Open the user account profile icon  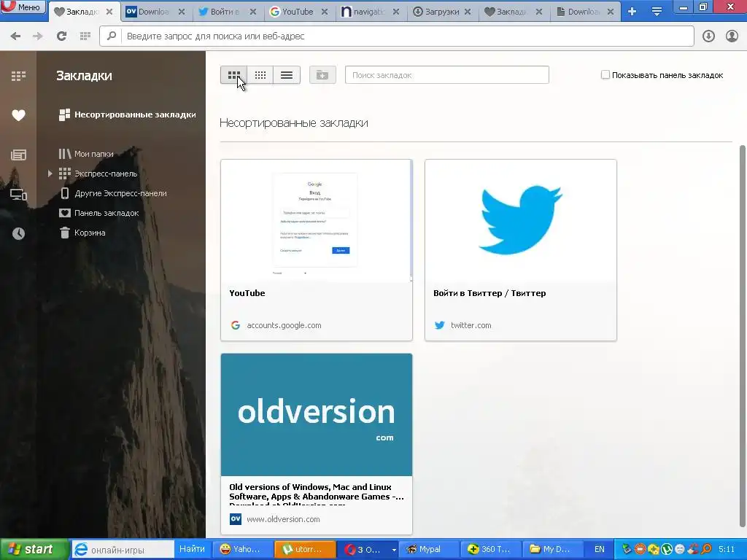pyautogui.click(x=732, y=36)
